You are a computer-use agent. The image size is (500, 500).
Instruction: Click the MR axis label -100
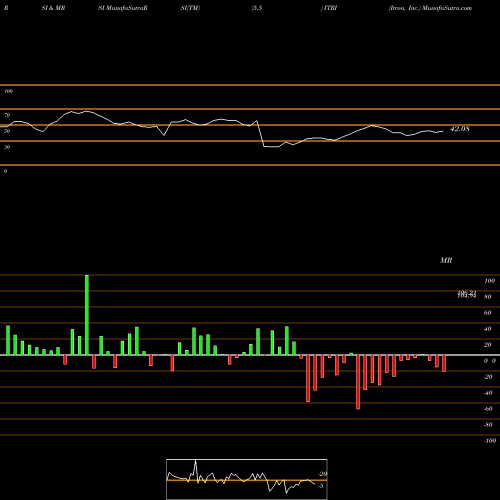(490, 441)
